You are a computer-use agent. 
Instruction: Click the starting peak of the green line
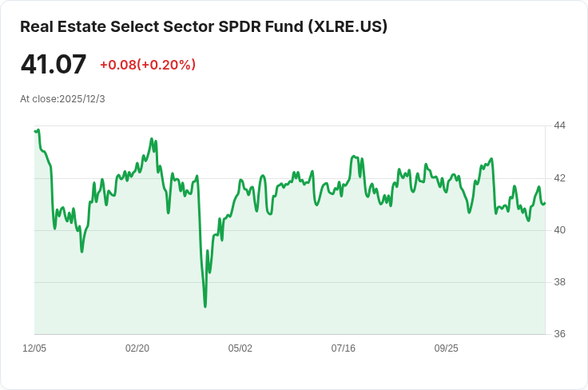pos(38,130)
